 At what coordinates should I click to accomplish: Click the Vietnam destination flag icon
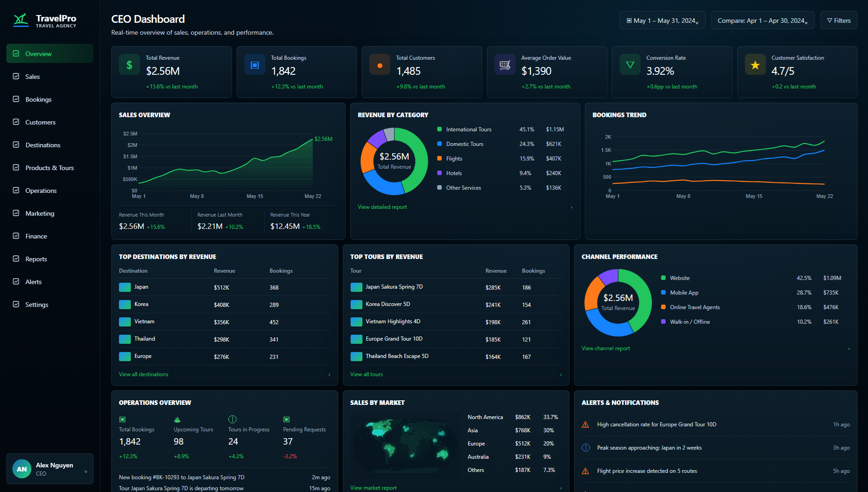[x=125, y=322]
